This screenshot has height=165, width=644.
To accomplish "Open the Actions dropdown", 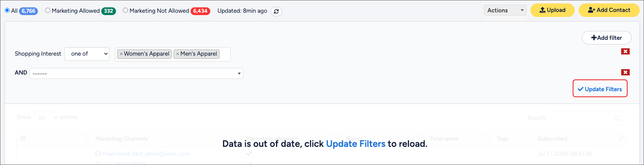I will [505, 10].
